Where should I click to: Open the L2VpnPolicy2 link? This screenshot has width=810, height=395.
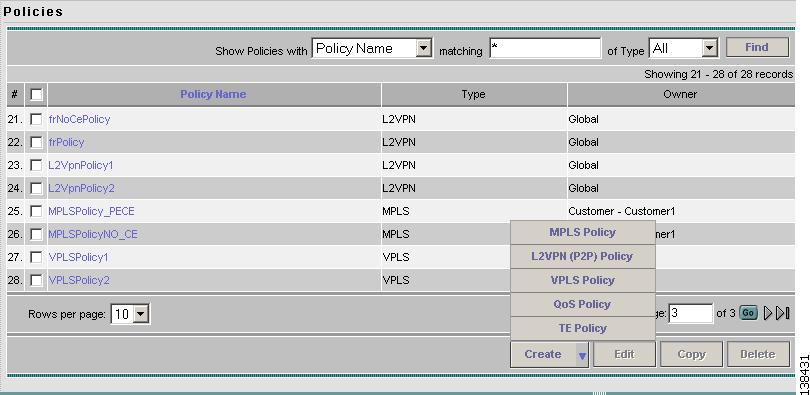click(81, 188)
